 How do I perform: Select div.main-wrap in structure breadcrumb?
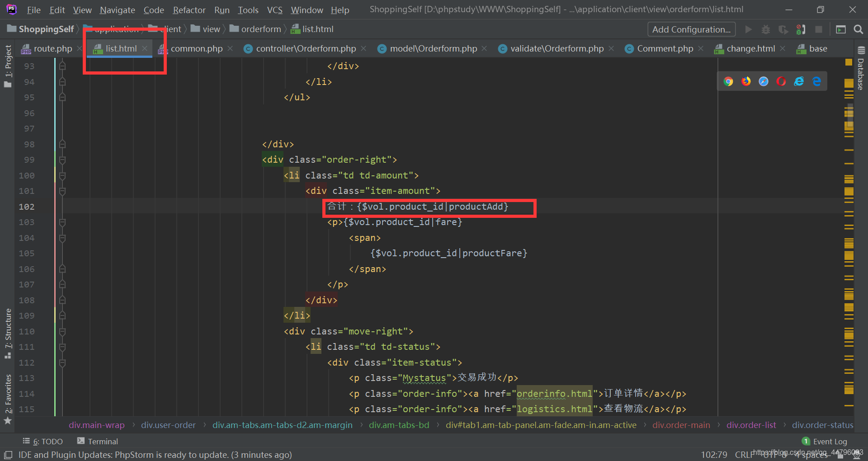point(97,425)
